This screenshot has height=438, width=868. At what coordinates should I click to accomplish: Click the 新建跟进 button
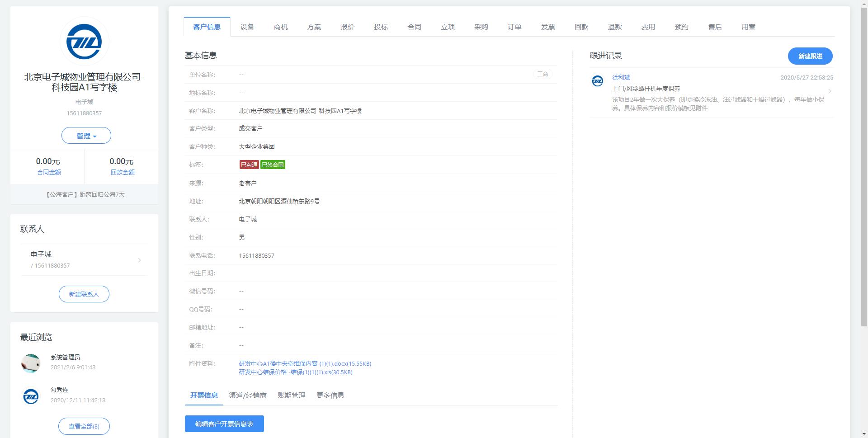pos(810,56)
